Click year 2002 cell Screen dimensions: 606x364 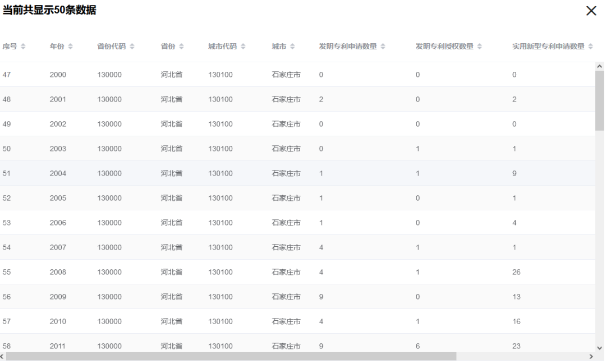click(x=58, y=124)
